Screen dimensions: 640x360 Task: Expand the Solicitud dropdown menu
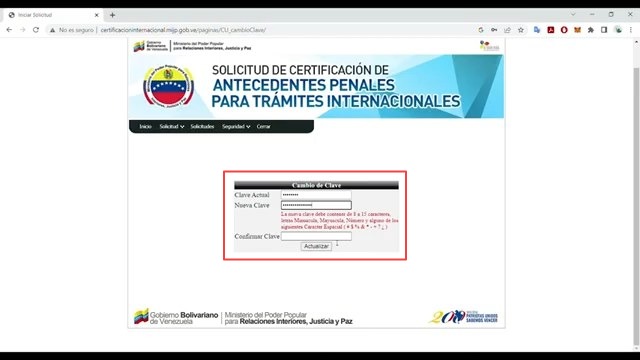[x=171, y=127]
